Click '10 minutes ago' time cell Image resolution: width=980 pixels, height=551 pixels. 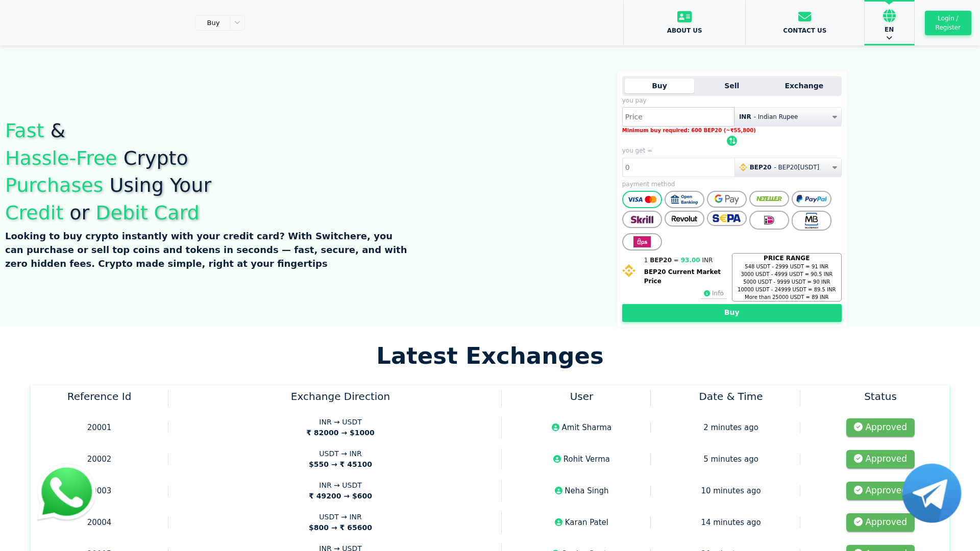pyautogui.click(x=730, y=491)
